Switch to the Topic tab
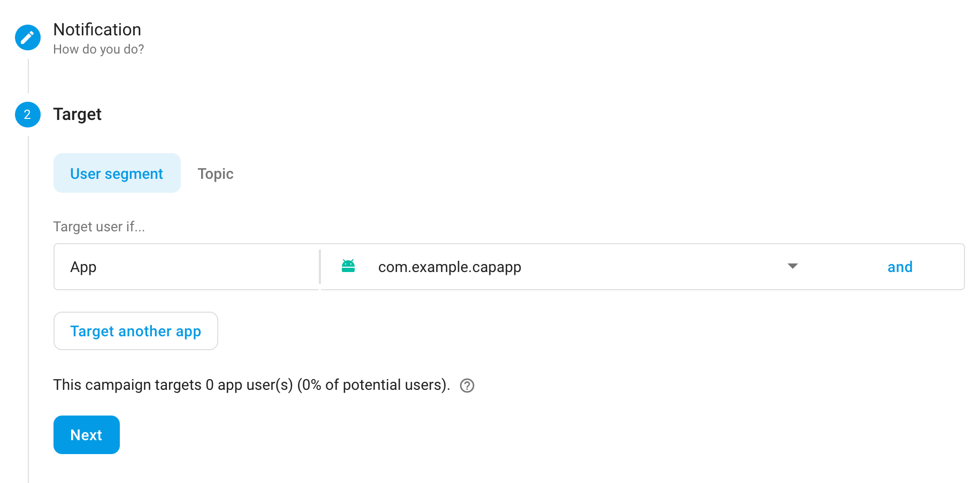This screenshot has height=483, width=980. coord(216,173)
